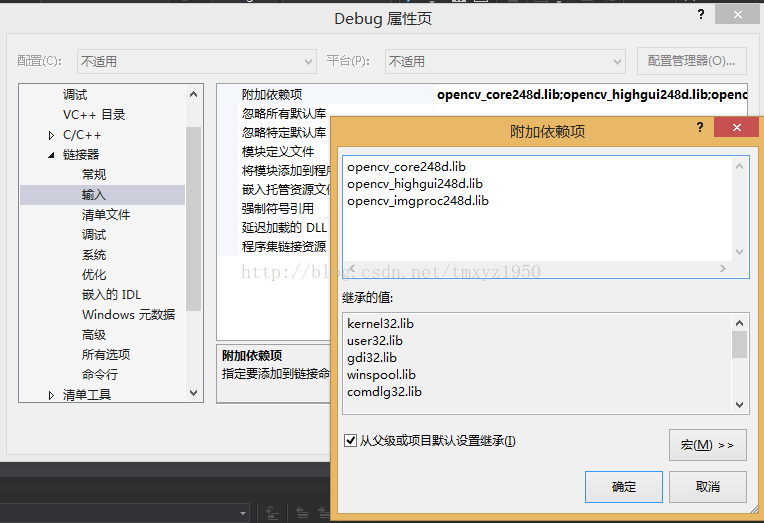Click the 取消 button
This screenshot has height=523, width=764.
tap(707, 486)
